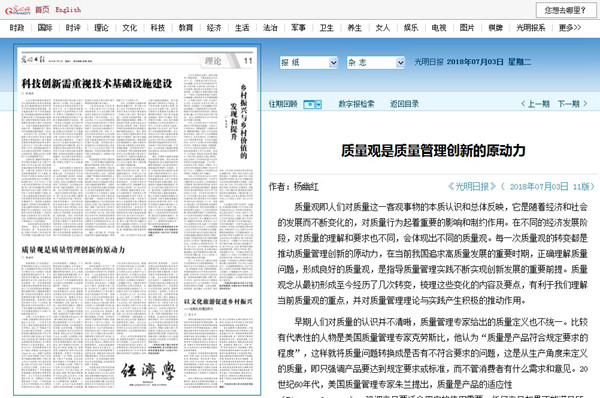
Task: Open the 电视 section
Action: coord(439,28)
